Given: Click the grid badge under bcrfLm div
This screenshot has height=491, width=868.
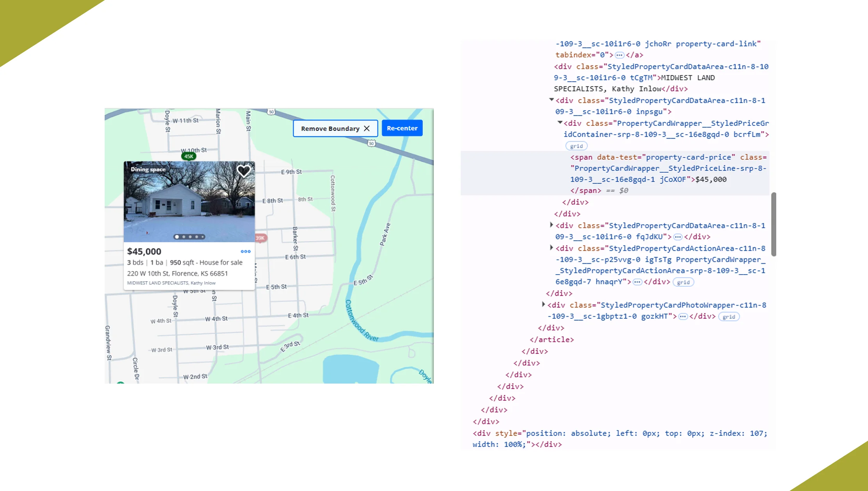Looking at the screenshot, I should 576,146.
